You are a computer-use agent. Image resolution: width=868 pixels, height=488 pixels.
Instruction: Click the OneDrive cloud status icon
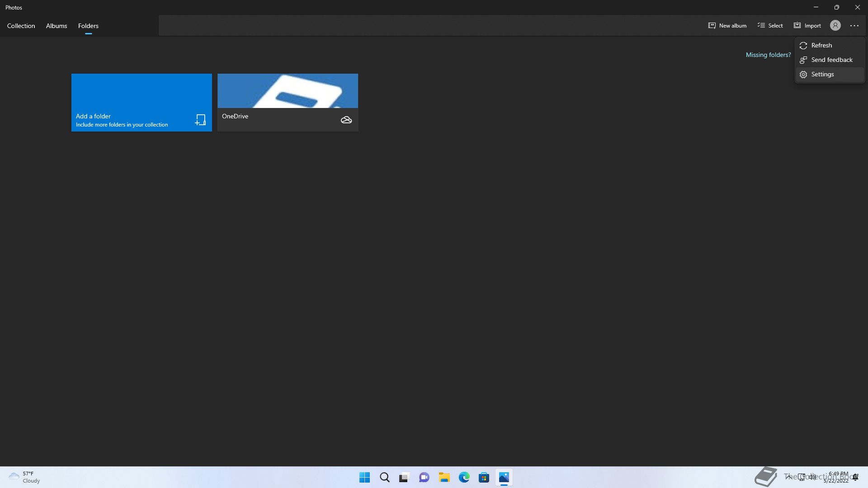point(346,120)
